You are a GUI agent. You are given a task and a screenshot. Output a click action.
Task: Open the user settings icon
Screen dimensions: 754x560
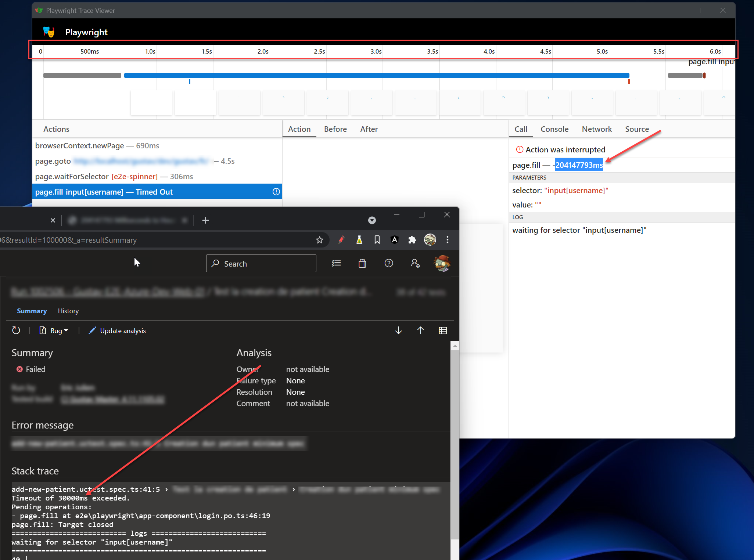pos(415,263)
